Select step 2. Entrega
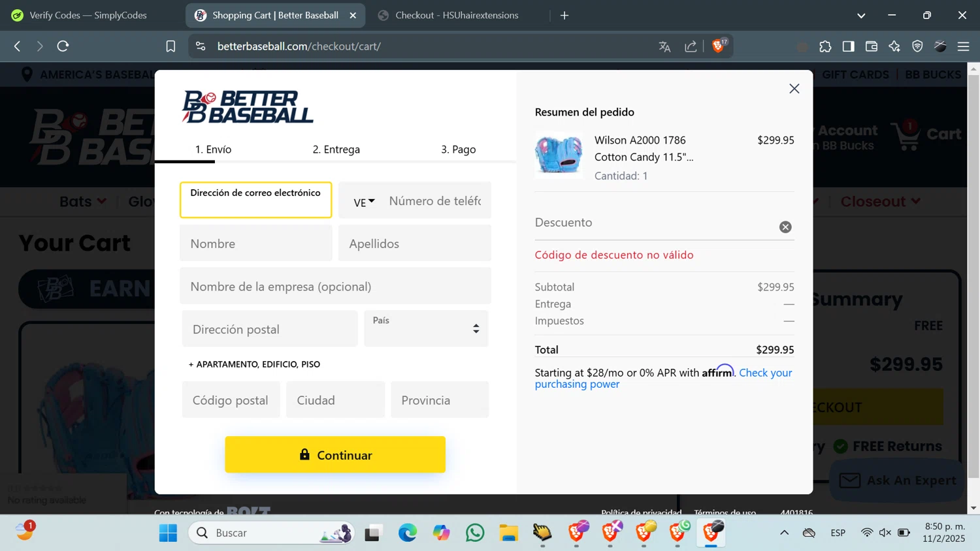Viewport: 980px width, 551px height. (336, 150)
